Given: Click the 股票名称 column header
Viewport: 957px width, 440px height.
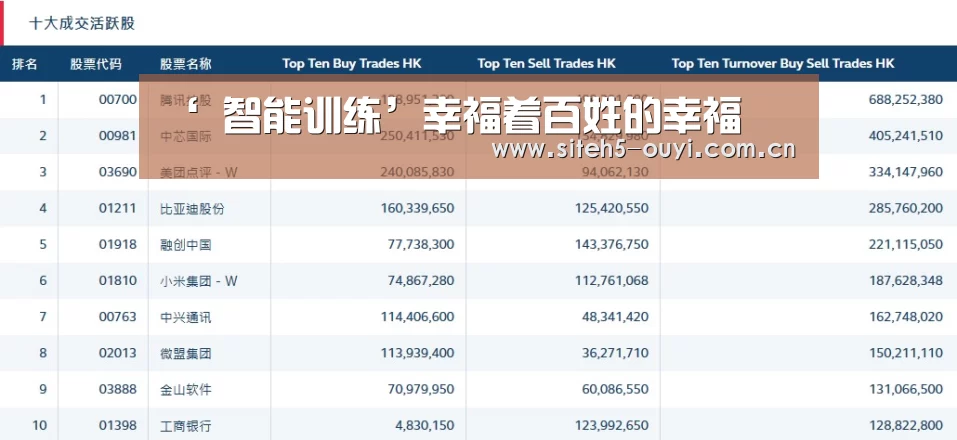Looking at the screenshot, I should pos(186,63).
